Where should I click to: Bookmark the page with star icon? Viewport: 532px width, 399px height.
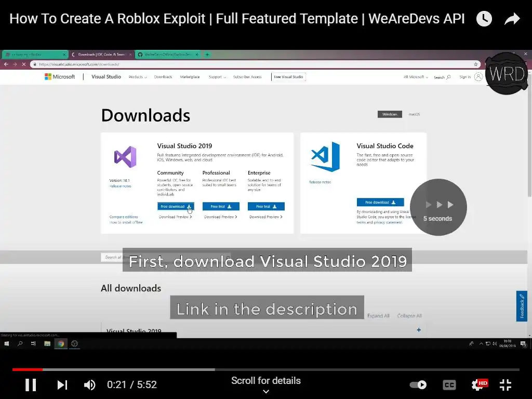click(x=476, y=64)
